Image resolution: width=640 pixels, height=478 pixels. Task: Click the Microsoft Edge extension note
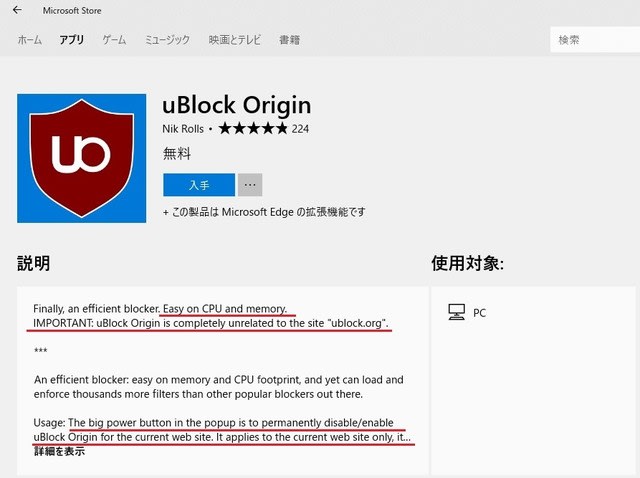point(264,212)
